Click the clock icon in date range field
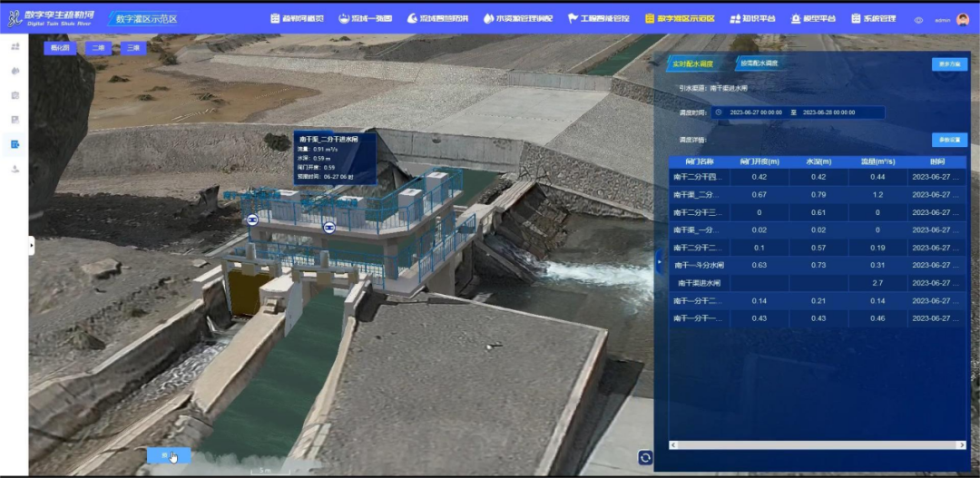The image size is (980, 478). click(719, 112)
